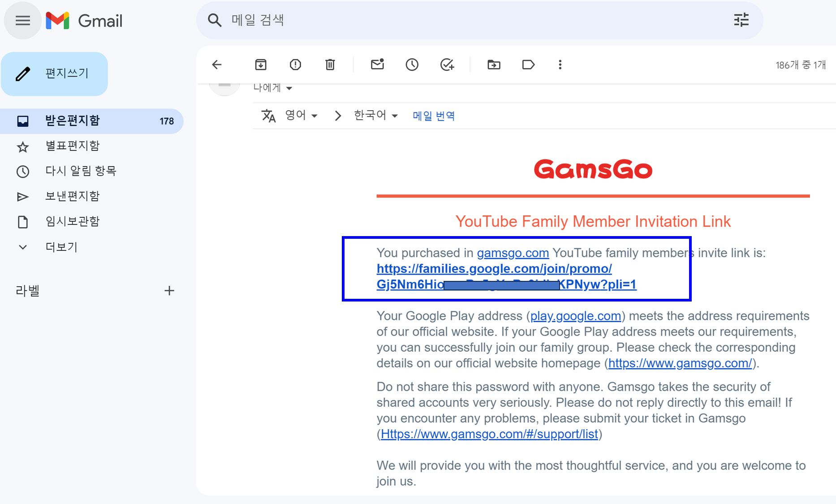Viewport: 836px width, 504px height.
Task: Click the search magnifier icon
Action: (x=215, y=20)
